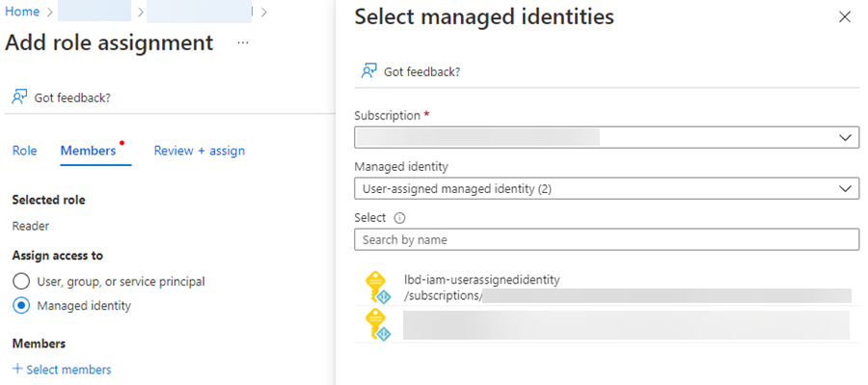This screenshot has height=385, width=868.
Task: Switch to the Role tab
Action: click(24, 151)
